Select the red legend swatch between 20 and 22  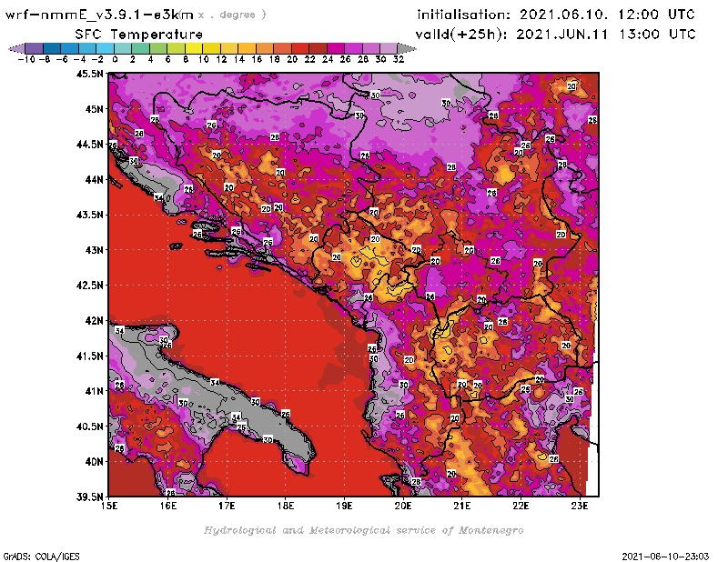(x=300, y=49)
